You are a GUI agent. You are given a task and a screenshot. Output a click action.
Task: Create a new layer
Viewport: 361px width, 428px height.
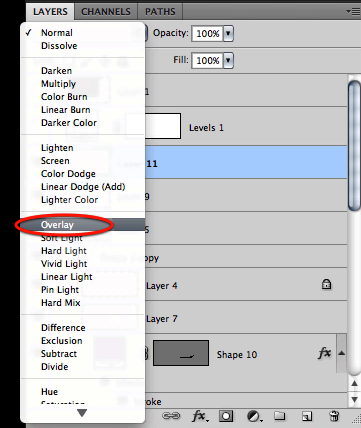coord(307,416)
